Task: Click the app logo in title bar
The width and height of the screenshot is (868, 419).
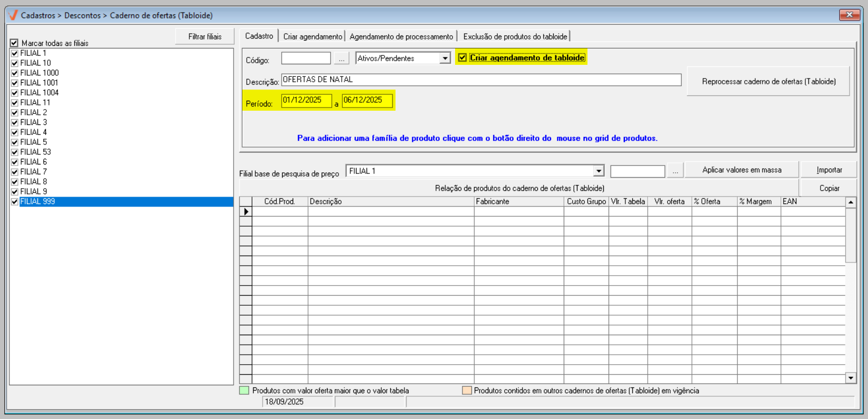Action: click(x=13, y=15)
